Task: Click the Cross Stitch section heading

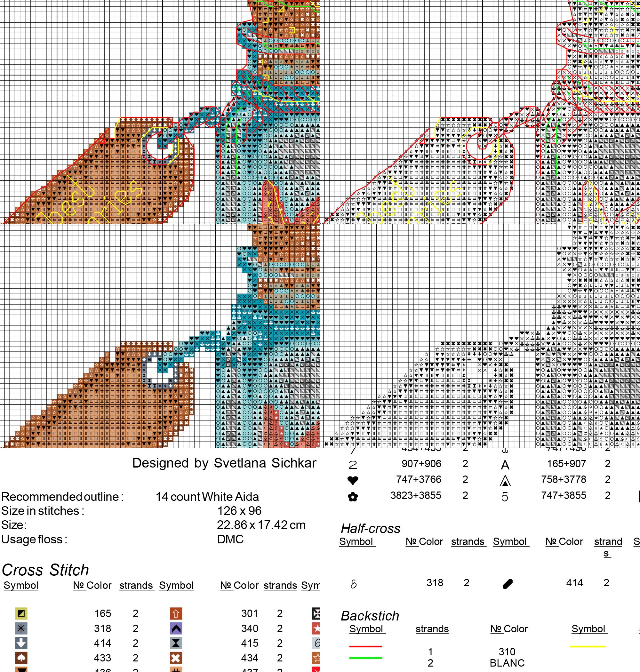Action: (x=45, y=570)
